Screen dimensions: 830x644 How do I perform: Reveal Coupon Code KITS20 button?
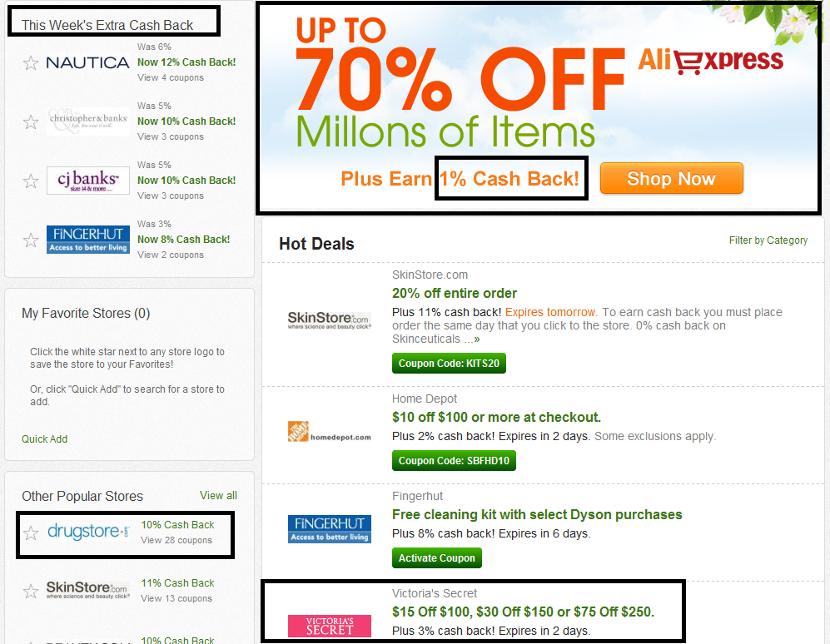(x=449, y=364)
